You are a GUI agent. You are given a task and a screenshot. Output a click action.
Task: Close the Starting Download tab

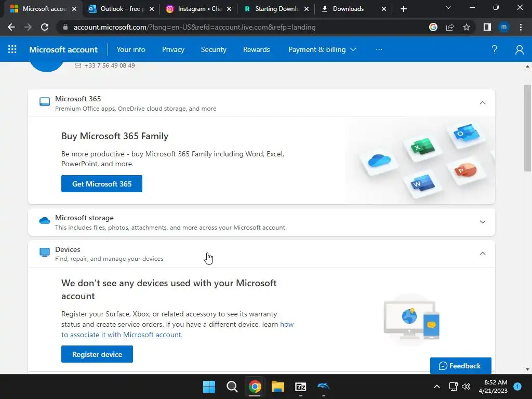pyautogui.click(x=307, y=9)
